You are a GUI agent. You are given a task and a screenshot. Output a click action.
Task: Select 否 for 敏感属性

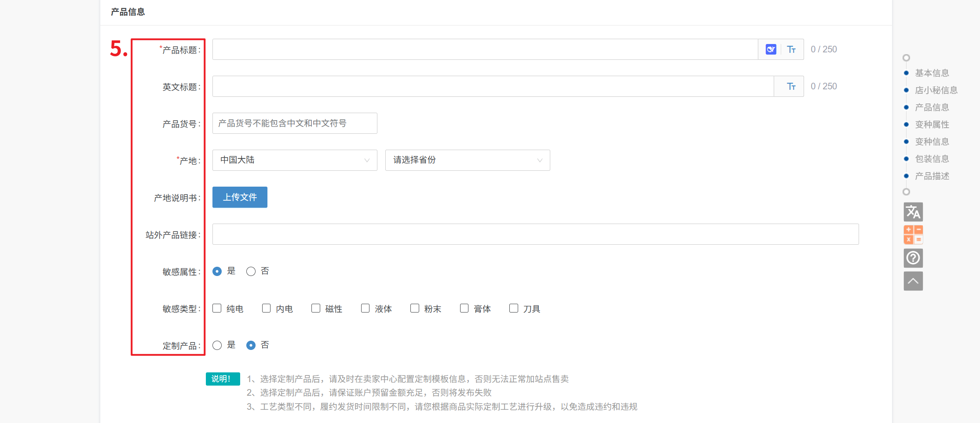coord(251,272)
